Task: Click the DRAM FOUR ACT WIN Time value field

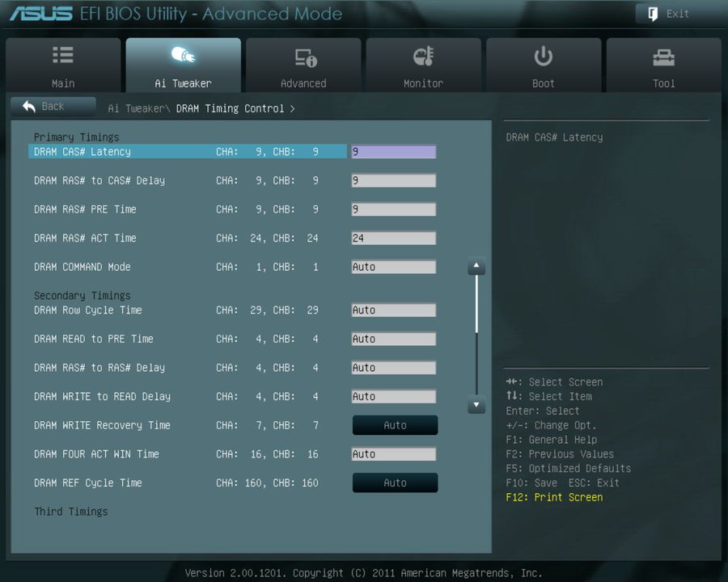Action: pyautogui.click(x=393, y=453)
